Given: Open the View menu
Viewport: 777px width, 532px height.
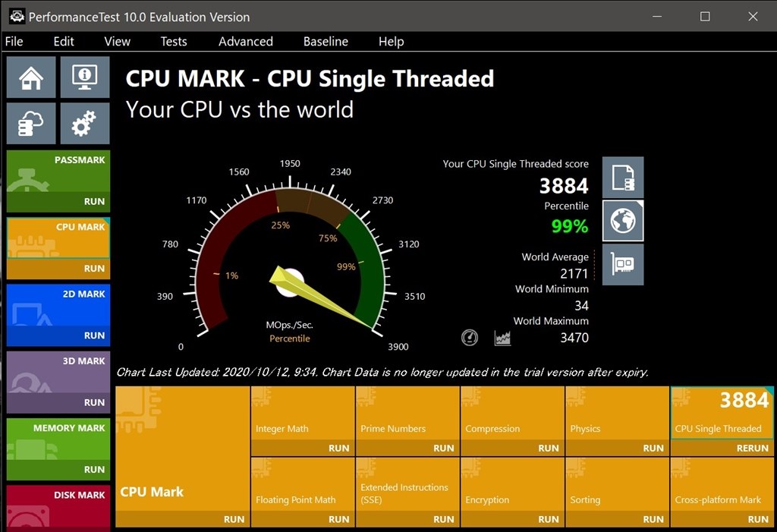Looking at the screenshot, I should point(117,42).
